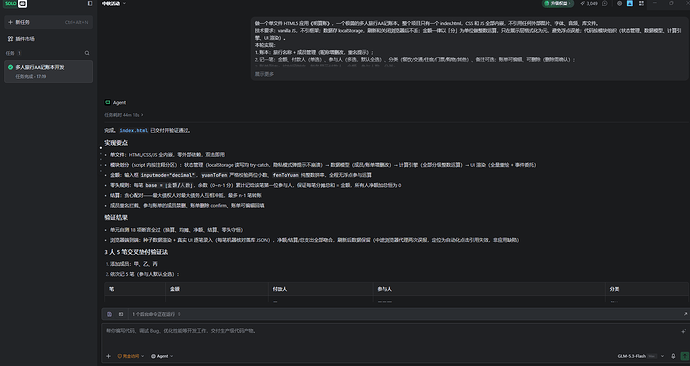
Task: Click the 插件市场 marketplace icon
Action: pyautogui.click(x=11, y=39)
